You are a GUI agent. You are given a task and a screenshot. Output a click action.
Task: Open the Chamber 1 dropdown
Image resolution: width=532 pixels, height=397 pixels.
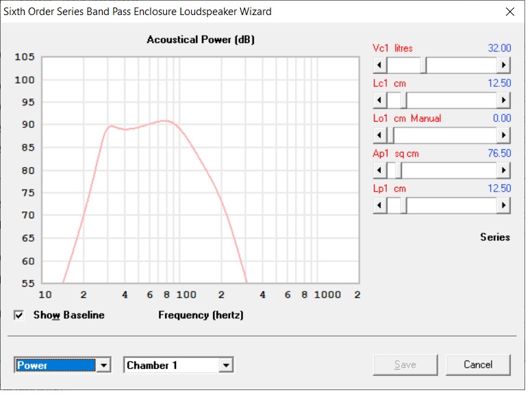(x=226, y=366)
